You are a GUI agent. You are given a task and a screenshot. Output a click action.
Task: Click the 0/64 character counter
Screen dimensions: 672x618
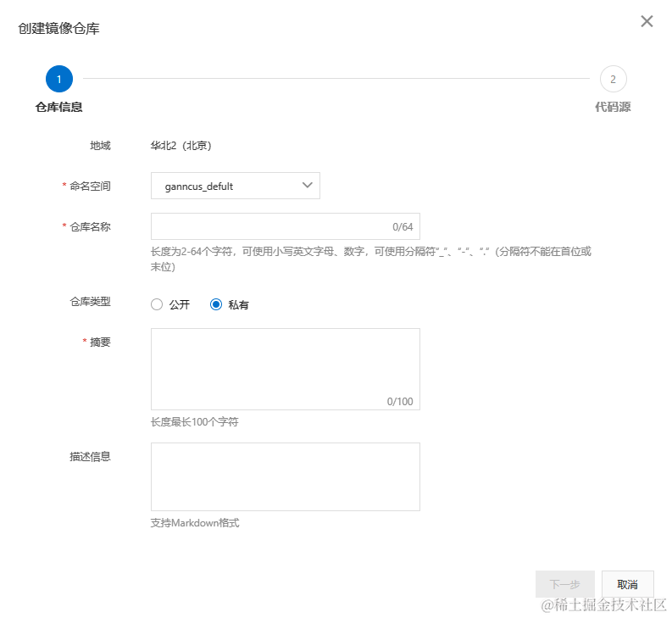(x=403, y=227)
